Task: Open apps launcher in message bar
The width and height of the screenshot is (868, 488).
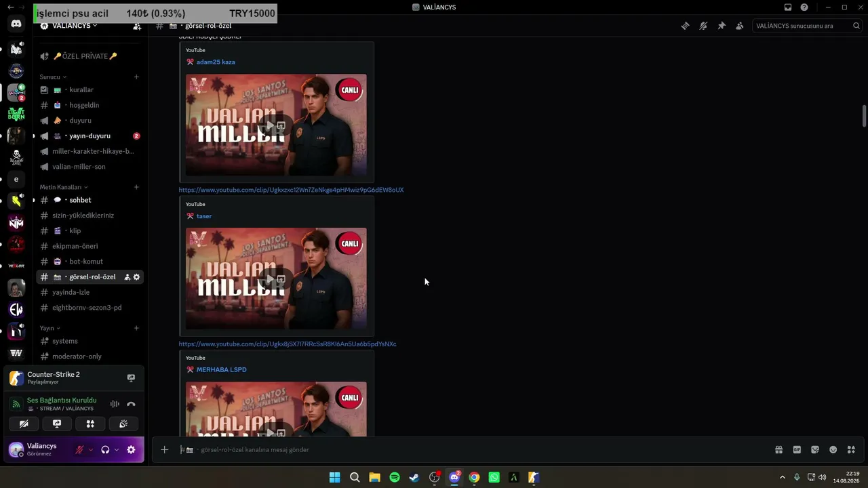Action: pos(851,449)
